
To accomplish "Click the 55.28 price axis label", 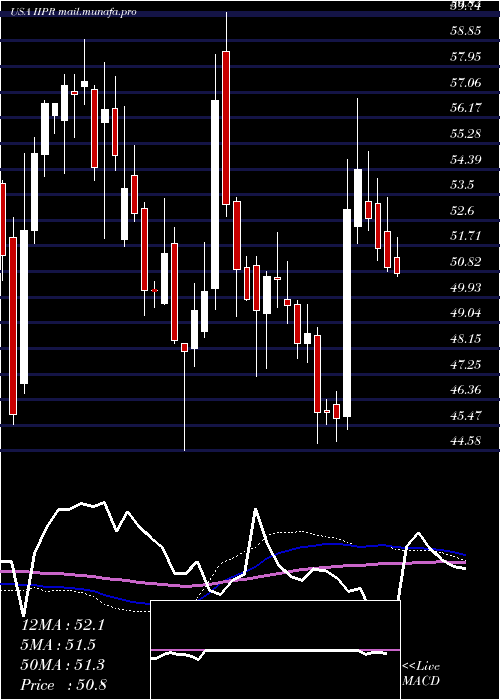I will [466, 133].
